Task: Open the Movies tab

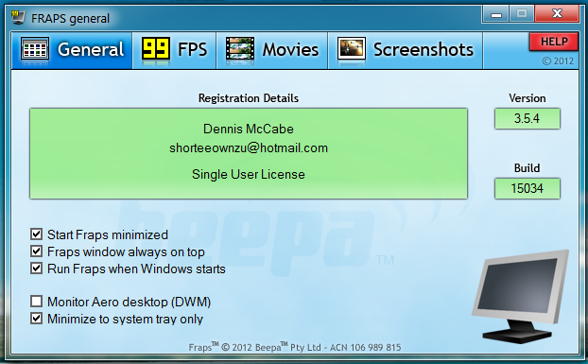Action: point(272,50)
